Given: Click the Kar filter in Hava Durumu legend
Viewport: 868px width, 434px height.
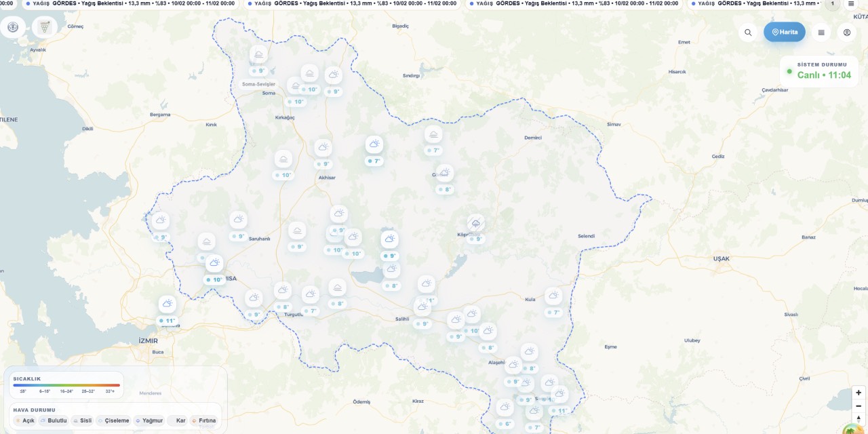Looking at the screenshot, I should tap(179, 420).
